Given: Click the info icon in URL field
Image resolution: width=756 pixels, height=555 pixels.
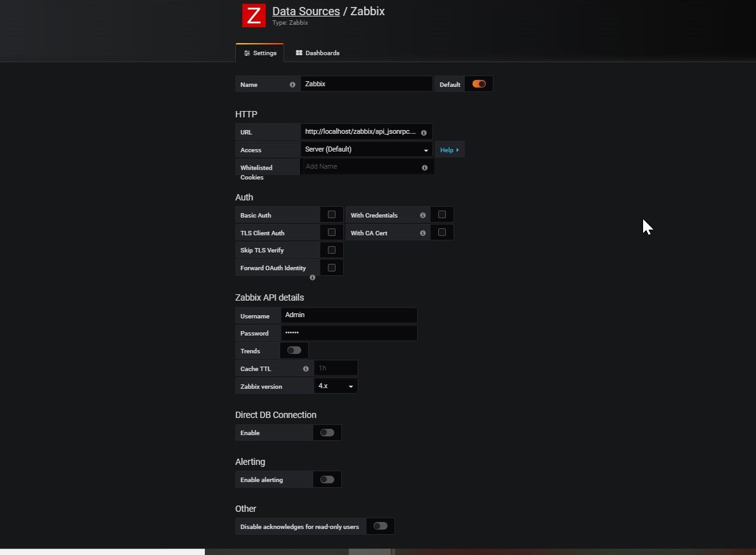Looking at the screenshot, I should (x=424, y=133).
